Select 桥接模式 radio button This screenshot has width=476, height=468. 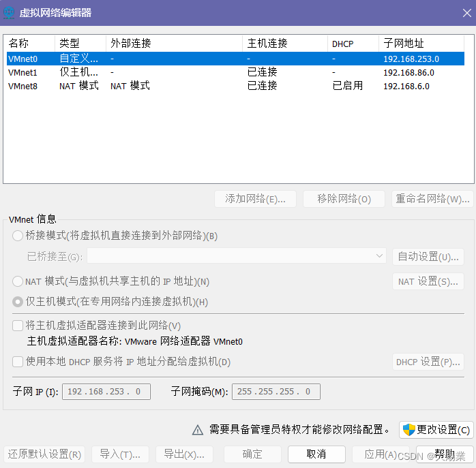click(18, 236)
